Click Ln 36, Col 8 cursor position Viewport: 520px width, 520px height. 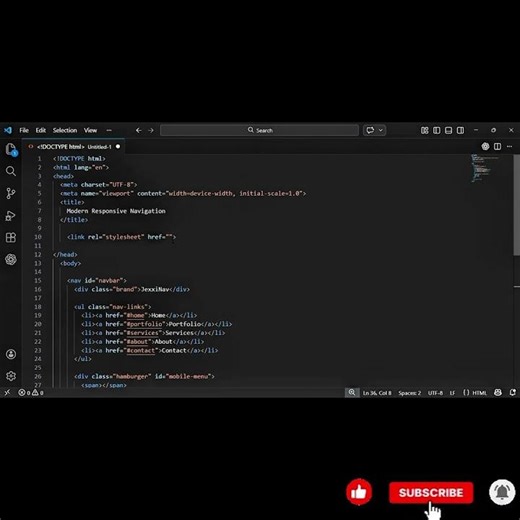(377, 393)
